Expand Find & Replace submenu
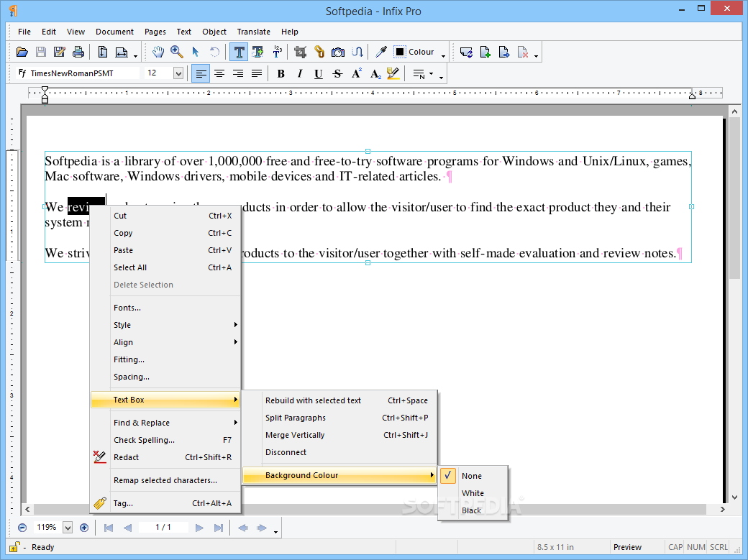The image size is (748, 560). coord(165,423)
